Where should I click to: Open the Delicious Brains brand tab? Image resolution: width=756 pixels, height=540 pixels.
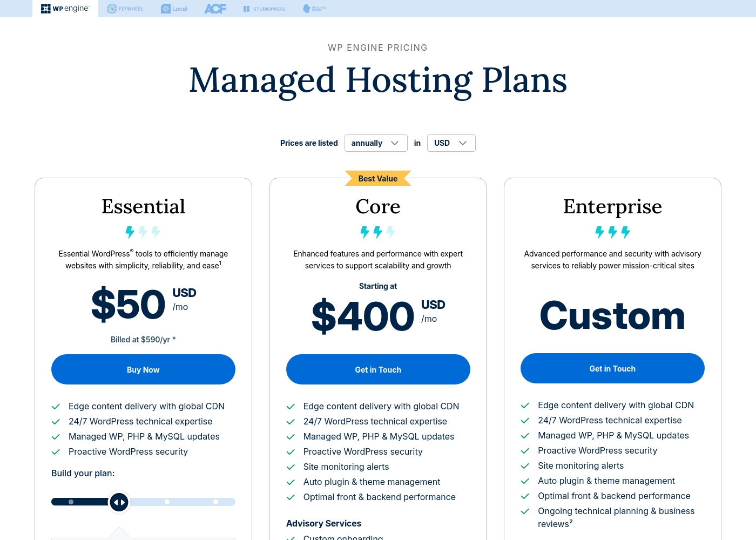click(314, 9)
